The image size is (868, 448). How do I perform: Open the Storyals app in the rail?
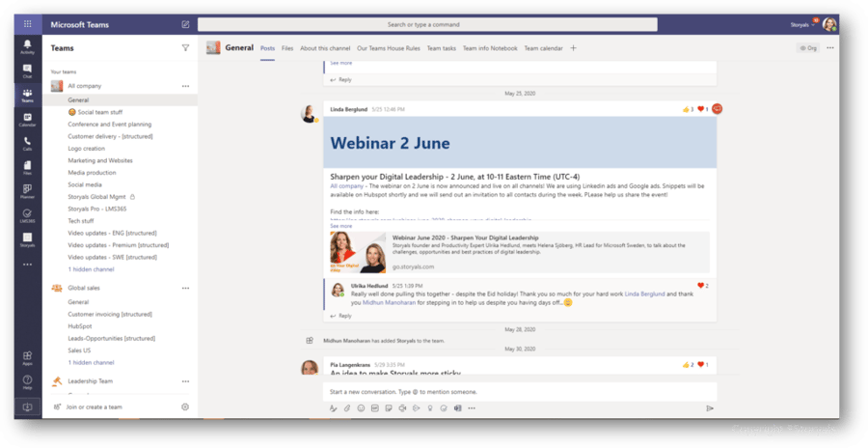(27, 239)
